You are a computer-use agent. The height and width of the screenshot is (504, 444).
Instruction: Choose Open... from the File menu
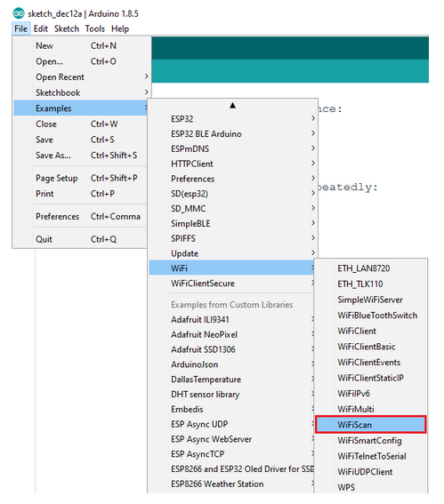[x=80, y=61]
